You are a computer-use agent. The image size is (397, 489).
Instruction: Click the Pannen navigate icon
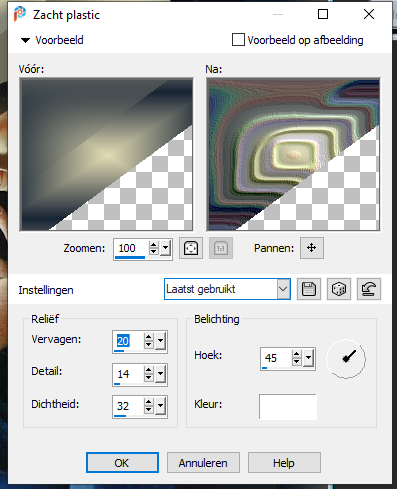pyautogui.click(x=312, y=248)
